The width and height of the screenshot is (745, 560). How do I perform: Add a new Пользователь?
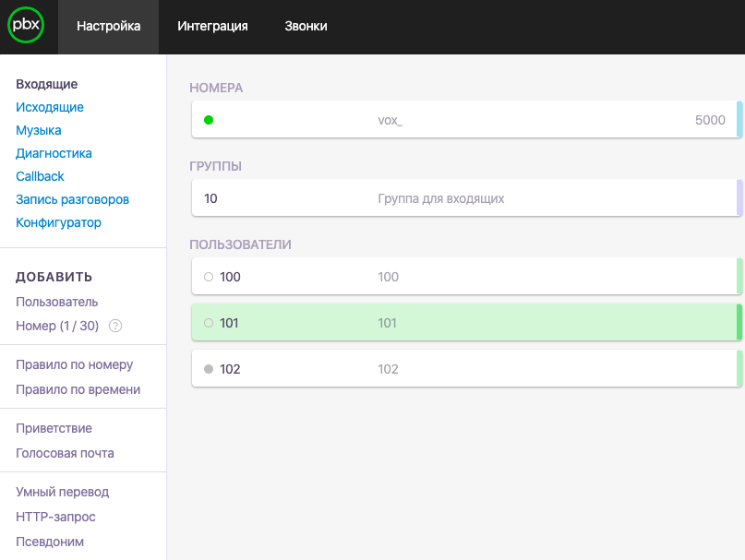[57, 302]
